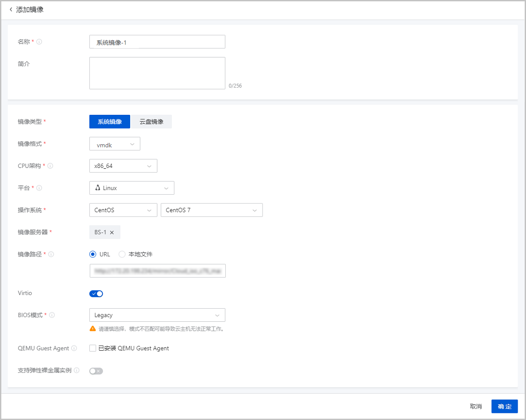Click the 确定 confirm button
Screen dimensions: 526x420
point(504,406)
